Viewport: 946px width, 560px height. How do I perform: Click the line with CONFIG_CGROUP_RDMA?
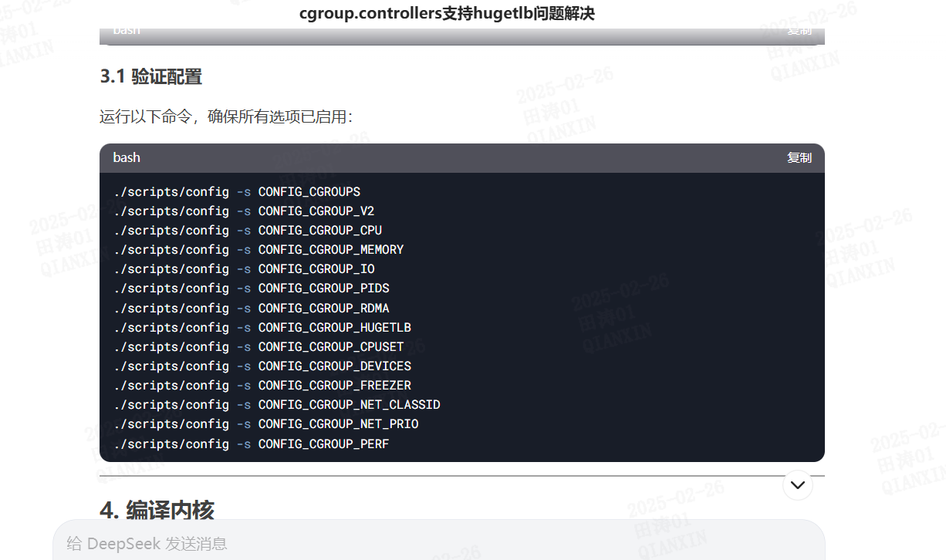(x=251, y=308)
